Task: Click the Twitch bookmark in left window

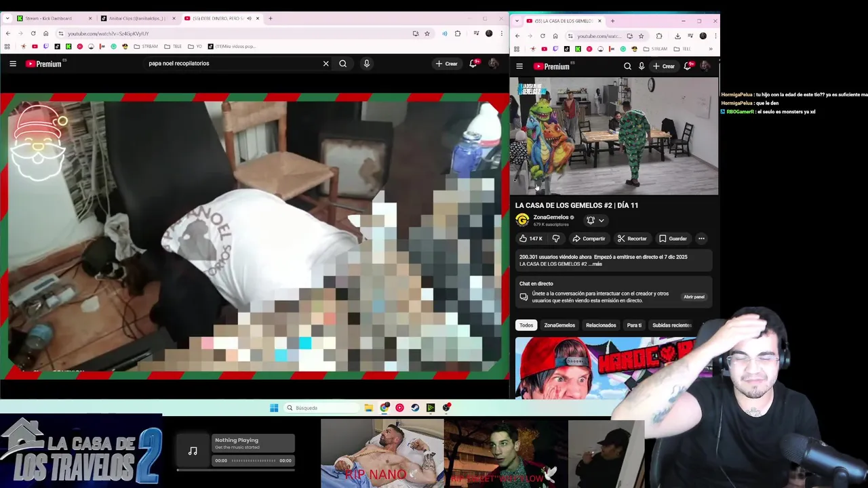Action: [x=46, y=47]
